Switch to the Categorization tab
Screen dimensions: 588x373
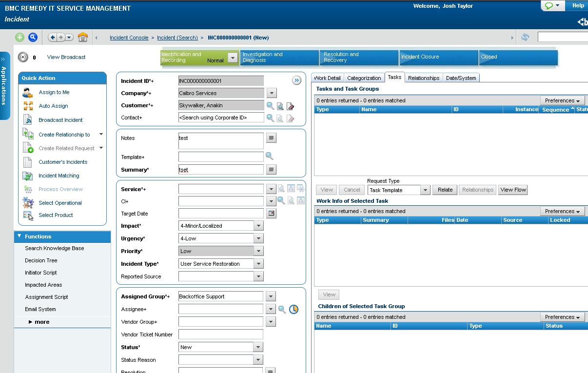tap(364, 78)
